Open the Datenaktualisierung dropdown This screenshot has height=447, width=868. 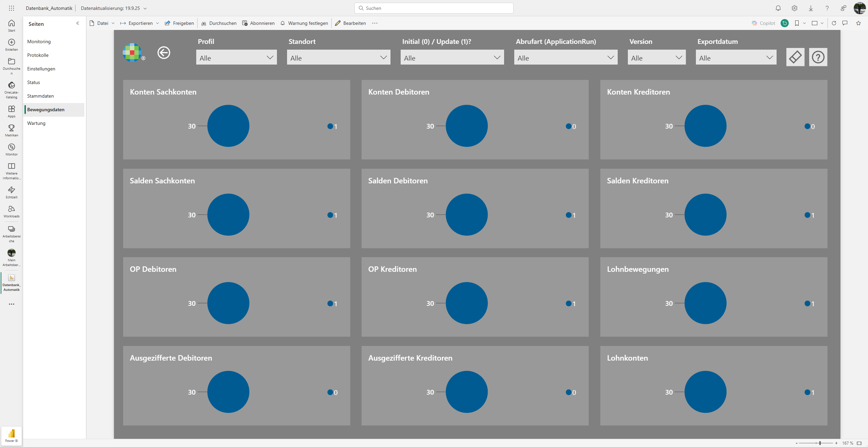point(145,8)
